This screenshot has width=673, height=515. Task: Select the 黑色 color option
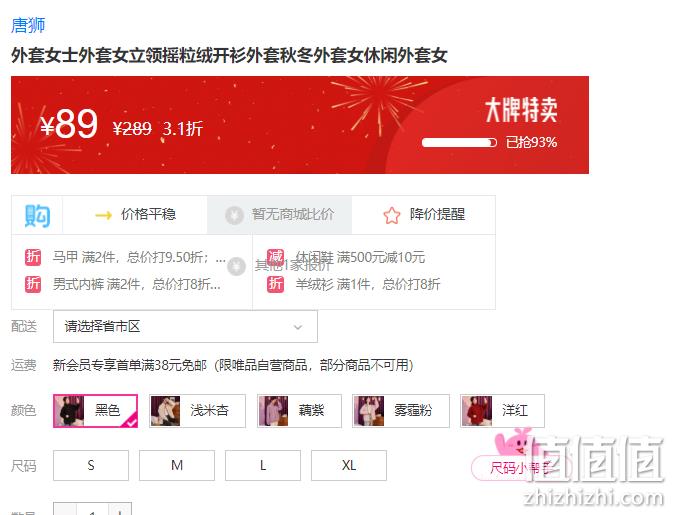click(95, 411)
